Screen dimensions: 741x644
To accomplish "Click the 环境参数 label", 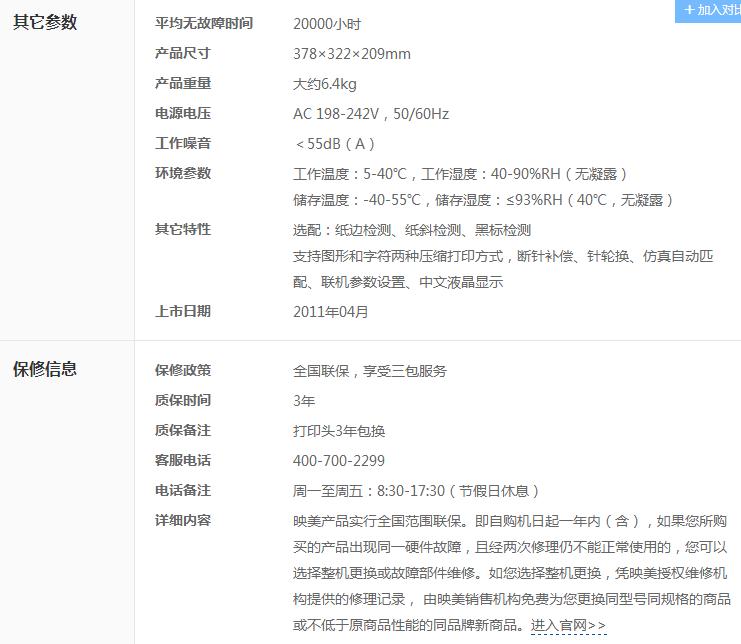I will [183, 173].
